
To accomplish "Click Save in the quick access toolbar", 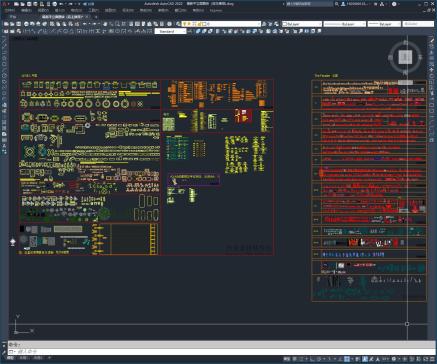I will [x=29, y=4].
